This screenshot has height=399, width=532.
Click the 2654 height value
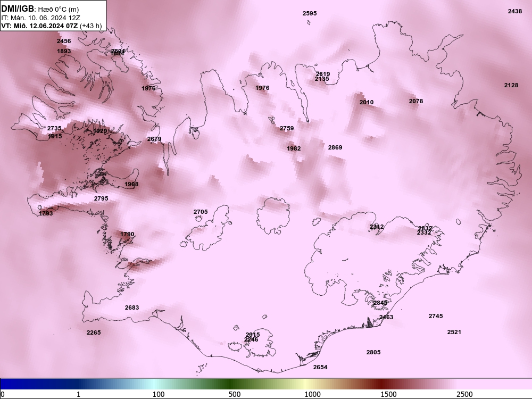(x=320, y=367)
